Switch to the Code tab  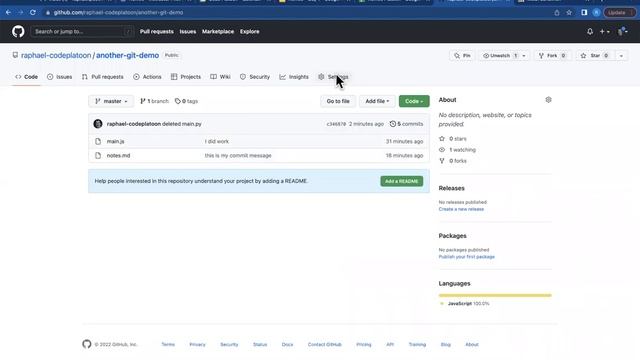coord(27,77)
